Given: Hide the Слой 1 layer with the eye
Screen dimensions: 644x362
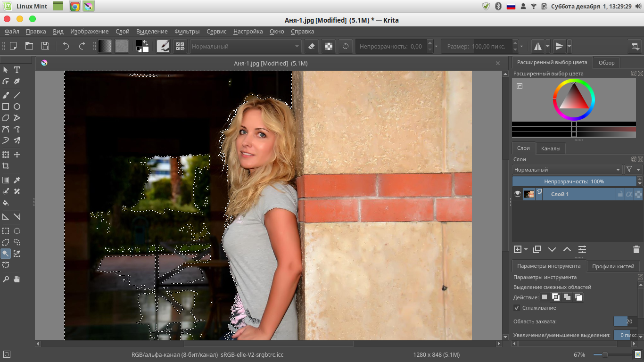Looking at the screenshot, I should point(518,194).
